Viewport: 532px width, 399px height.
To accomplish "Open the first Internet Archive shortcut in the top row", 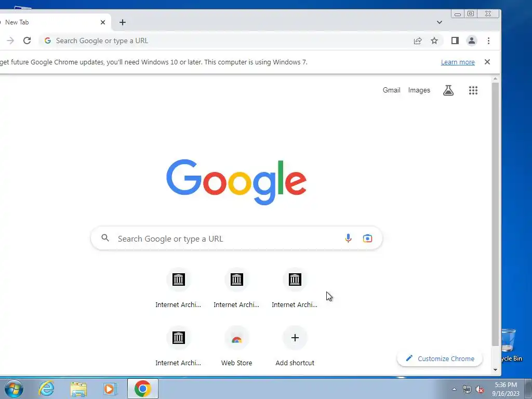I will pyautogui.click(x=178, y=288).
